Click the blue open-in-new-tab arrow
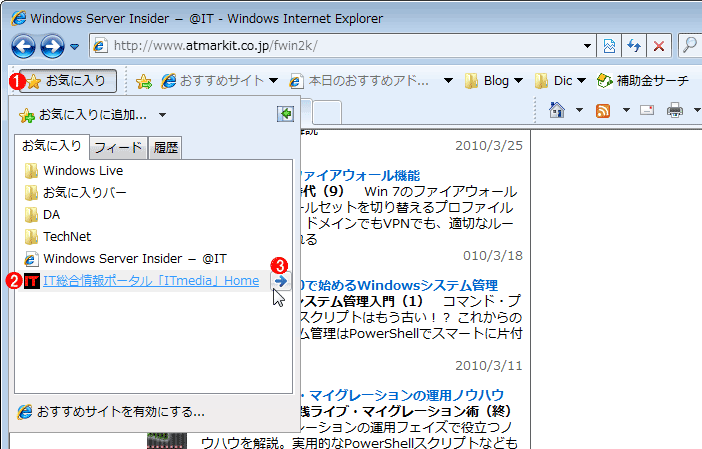This screenshot has width=702, height=449. tap(281, 281)
